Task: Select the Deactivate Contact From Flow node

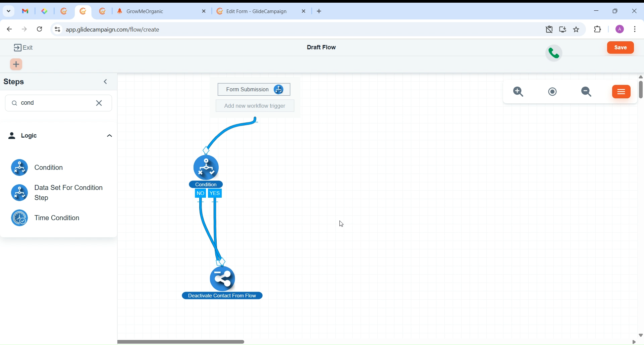Action: (223, 279)
